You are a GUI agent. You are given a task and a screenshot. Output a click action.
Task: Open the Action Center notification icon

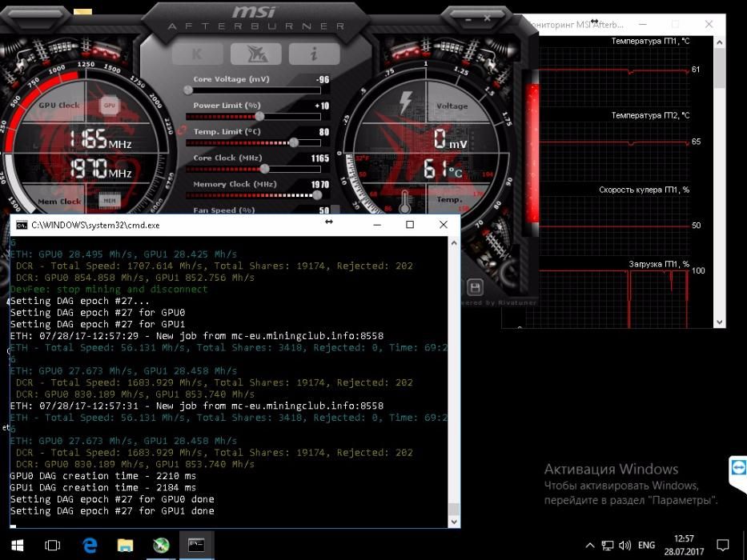[x=723, y=546]
